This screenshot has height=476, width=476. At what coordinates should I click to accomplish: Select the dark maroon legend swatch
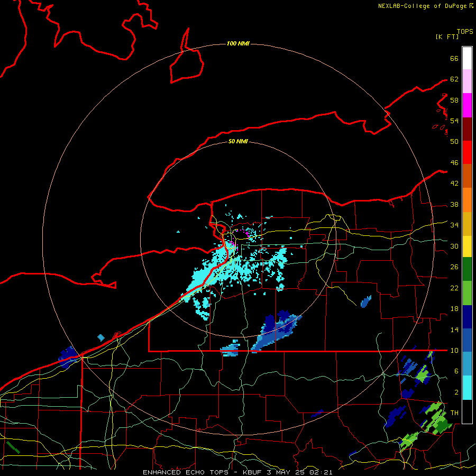467,129
